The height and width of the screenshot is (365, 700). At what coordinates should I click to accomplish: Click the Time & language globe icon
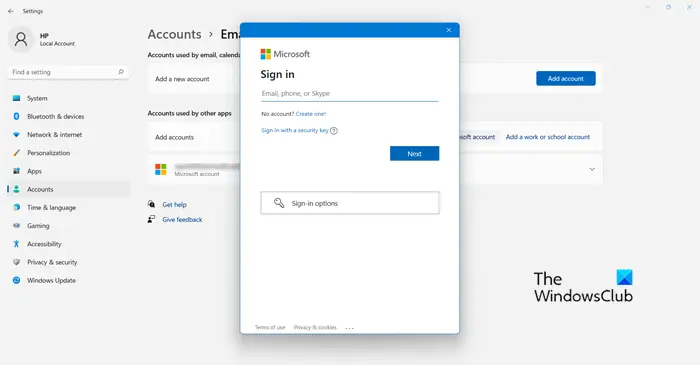click(17, 207)
